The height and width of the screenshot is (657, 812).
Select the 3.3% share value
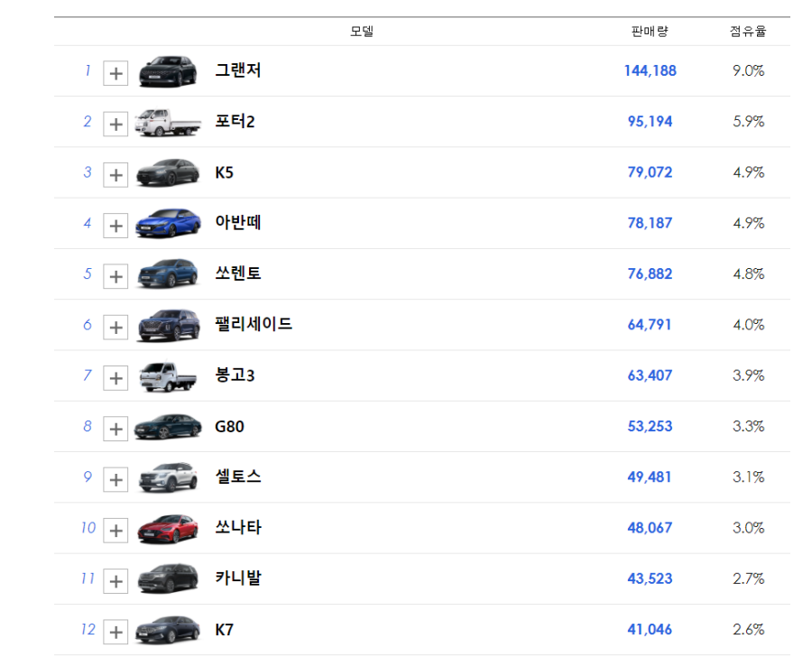click(x=748, y=426)
